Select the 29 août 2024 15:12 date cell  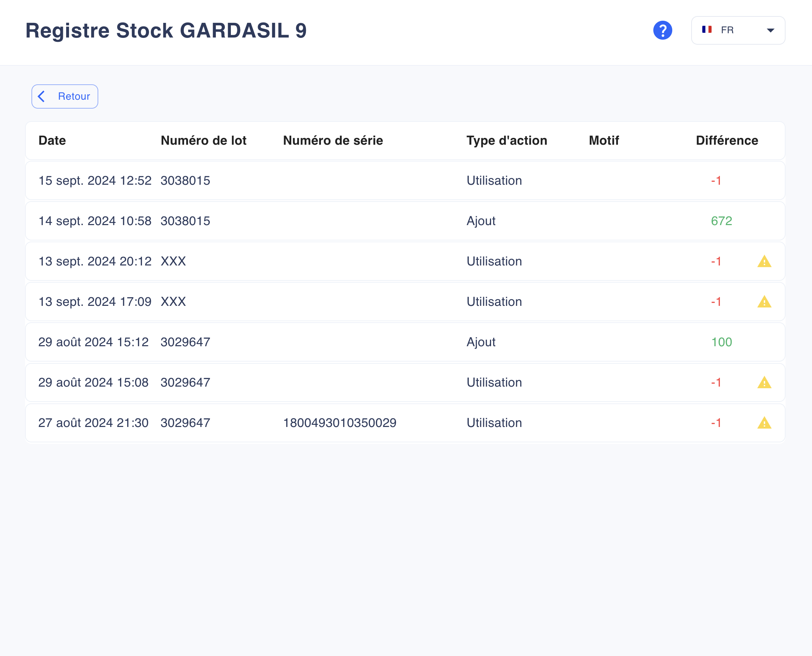93,342
